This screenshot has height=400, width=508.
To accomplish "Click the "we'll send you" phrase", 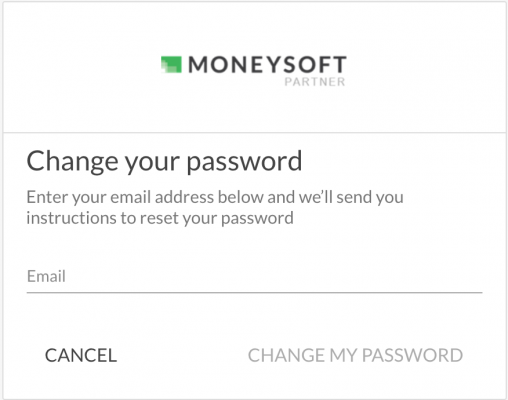I will [x=351, y=197].
